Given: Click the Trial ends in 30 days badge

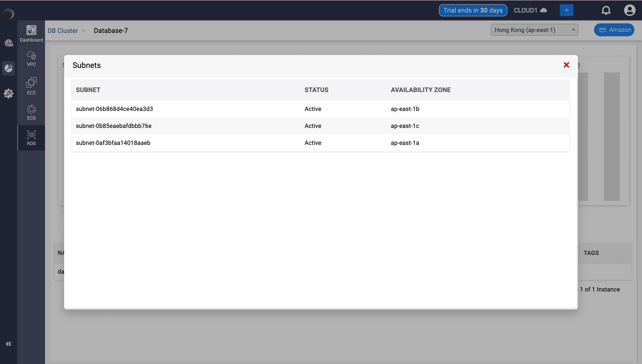Looking at the screenshot, I should [x=473, y=10].
